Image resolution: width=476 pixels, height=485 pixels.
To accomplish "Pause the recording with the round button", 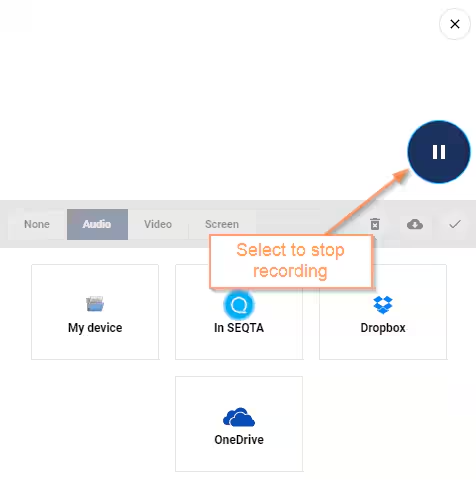I will coord(439,152).
